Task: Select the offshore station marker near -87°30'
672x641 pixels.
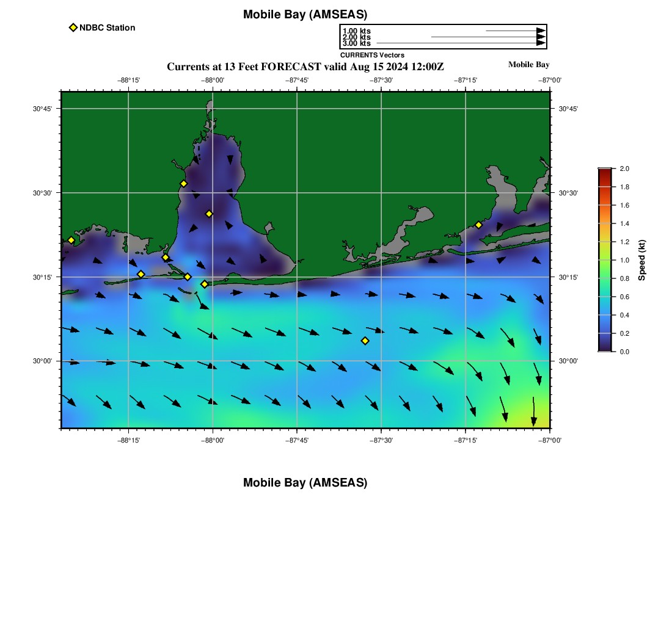Action: point(365,341)
